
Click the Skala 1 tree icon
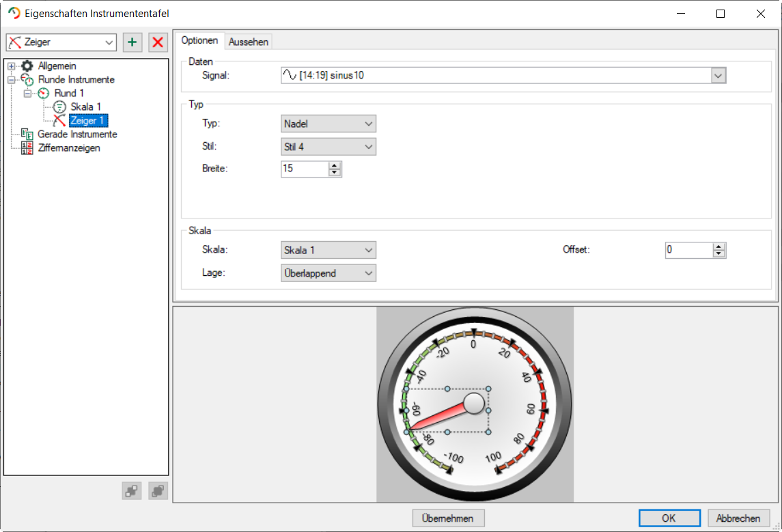60,107
